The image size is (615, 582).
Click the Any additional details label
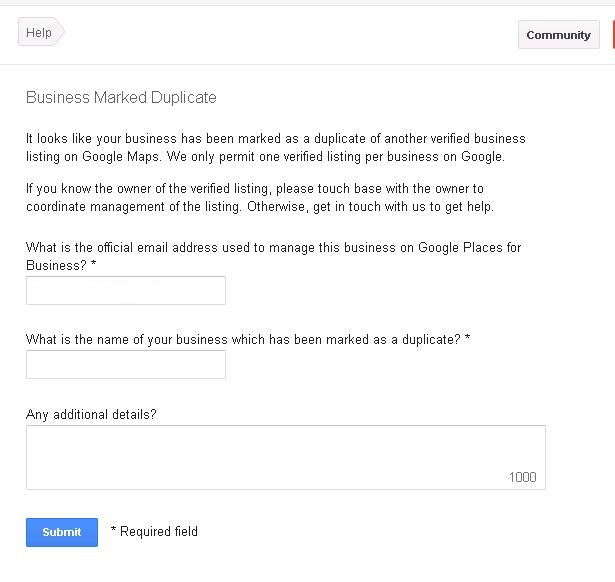tap(91, 415)
